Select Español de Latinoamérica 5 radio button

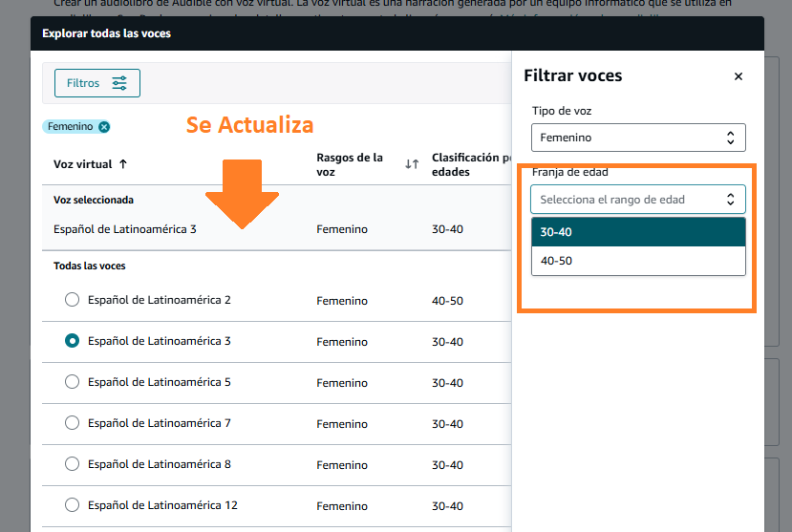73,382
